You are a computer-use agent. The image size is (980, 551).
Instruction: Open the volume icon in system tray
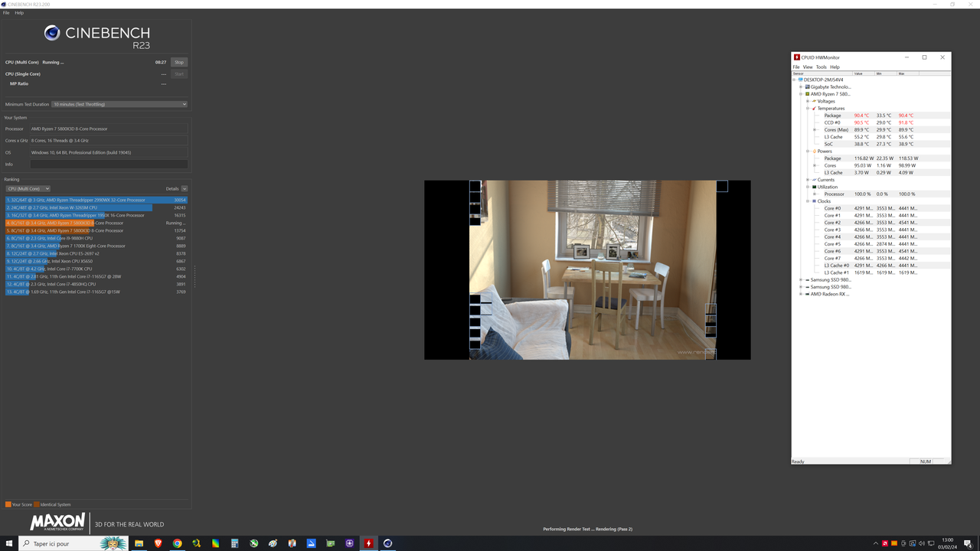pos(922,543)
